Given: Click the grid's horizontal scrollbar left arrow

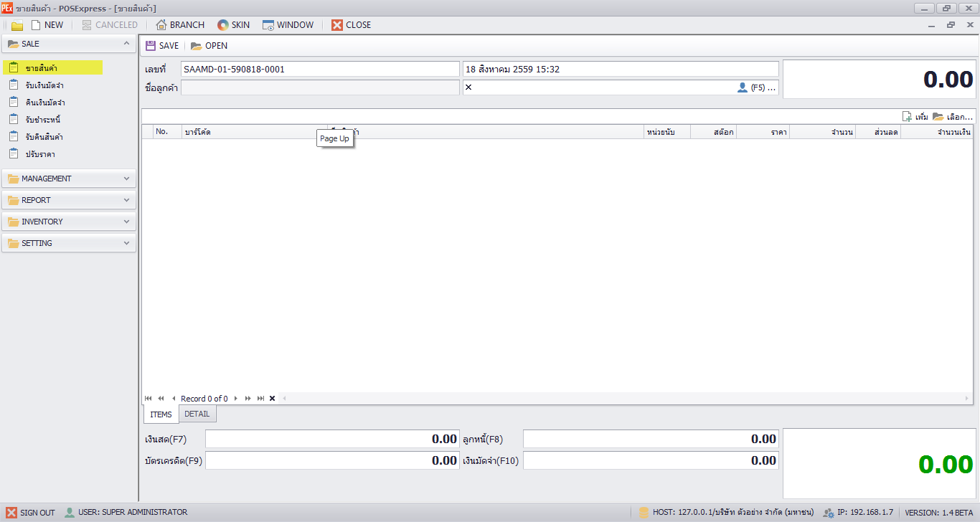Looking at the screenshot, I should coord(284,399).
